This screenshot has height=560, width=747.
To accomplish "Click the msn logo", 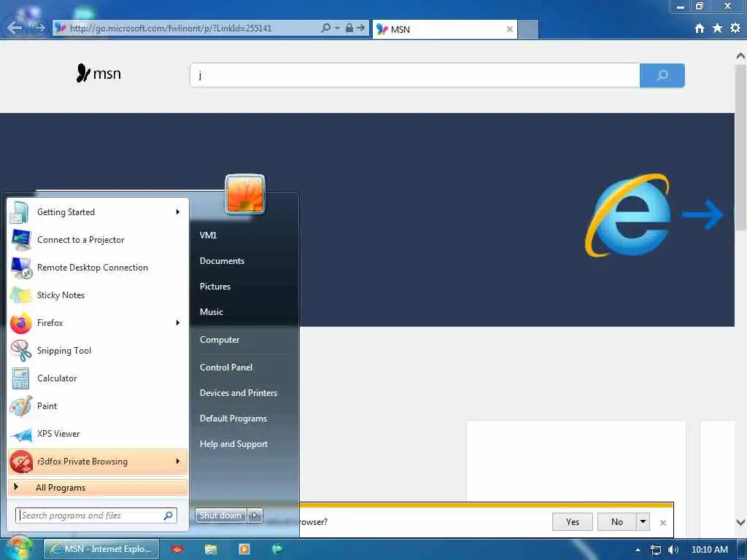I will pos(98,74).
